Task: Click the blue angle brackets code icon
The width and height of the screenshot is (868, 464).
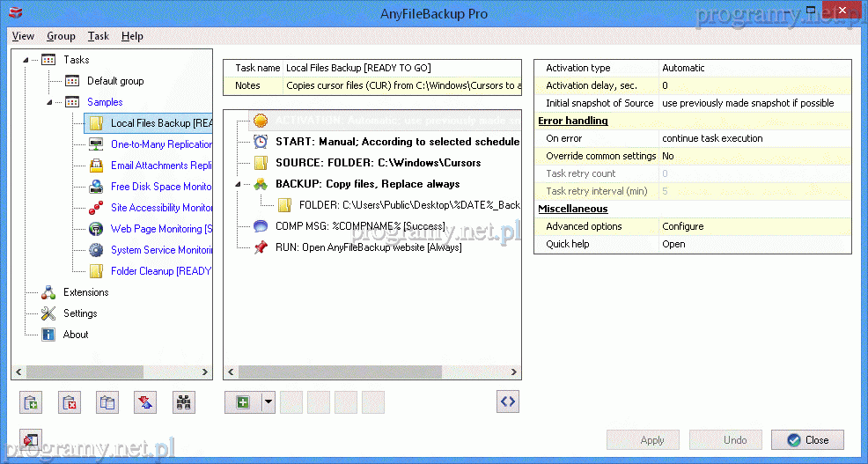Action: (507, 401)
